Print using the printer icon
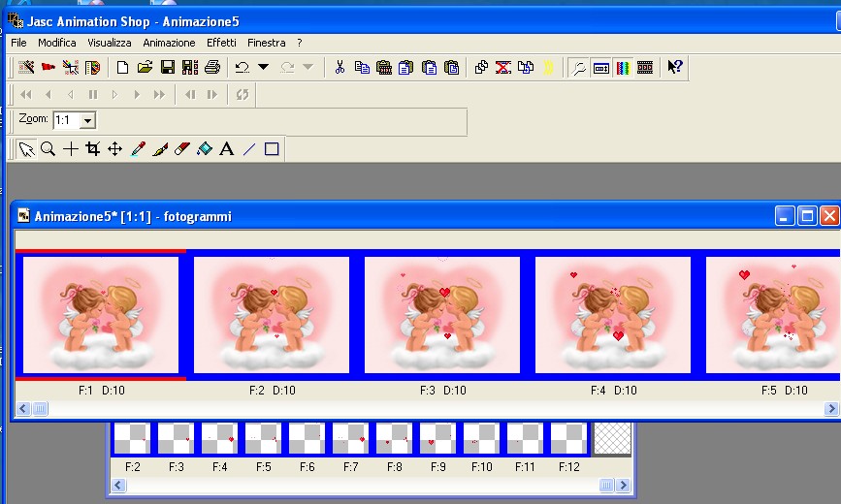The height and width of the screenshot is (504, 841). click(x=212, y=67)
